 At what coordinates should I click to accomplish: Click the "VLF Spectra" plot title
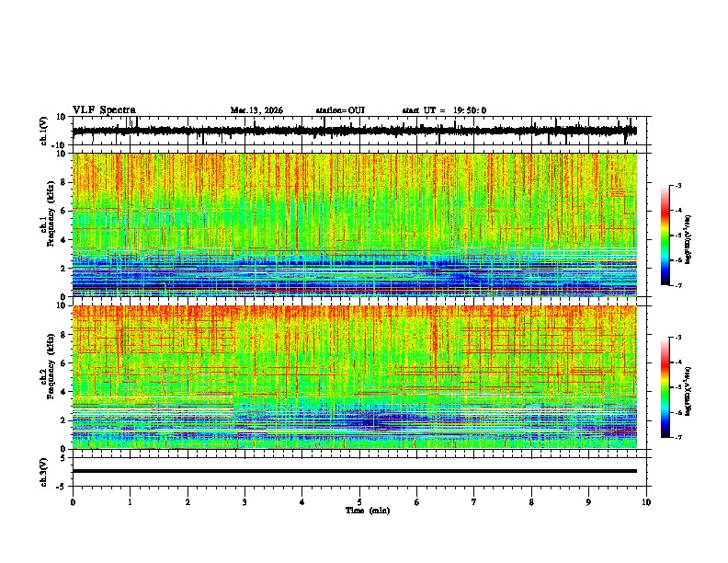point(104,110)
